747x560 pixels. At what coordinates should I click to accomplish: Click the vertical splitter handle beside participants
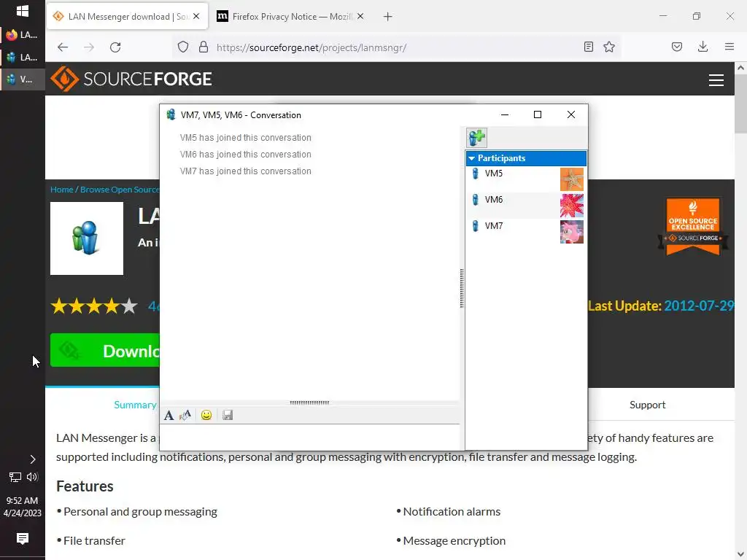click(x=462, y=288)
